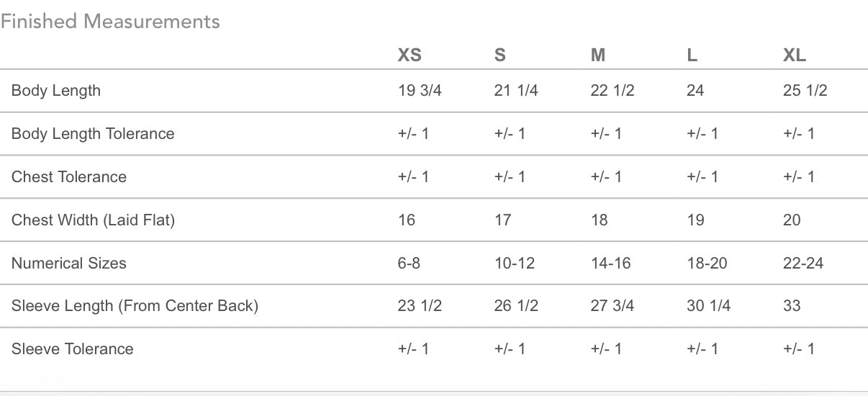Select the L sleeve length value 30 1/4

(x=709, y=306)
